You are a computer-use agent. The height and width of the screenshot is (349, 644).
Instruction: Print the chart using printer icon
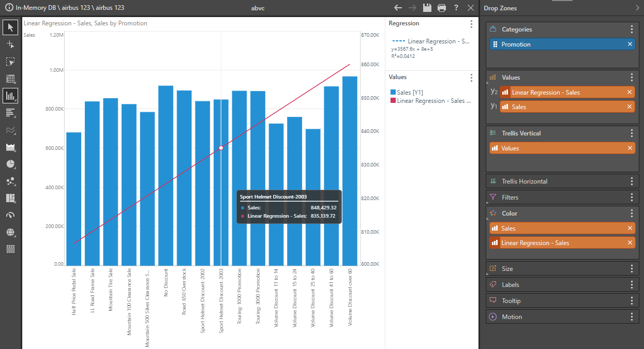[441, 8]
